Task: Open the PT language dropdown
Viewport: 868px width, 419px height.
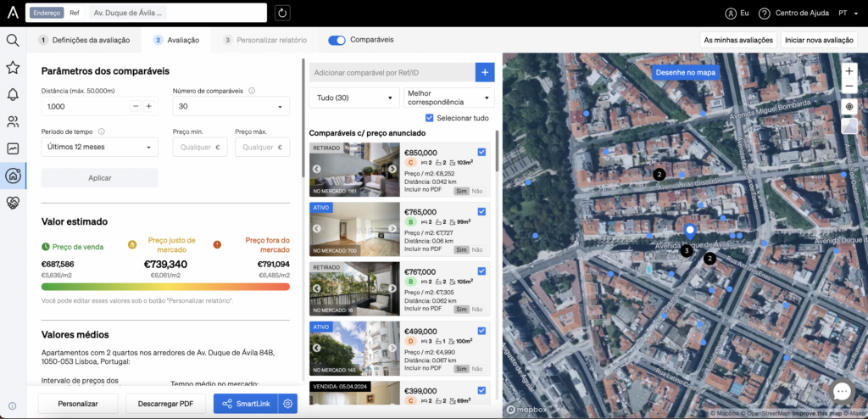Action: click(848, 13)
